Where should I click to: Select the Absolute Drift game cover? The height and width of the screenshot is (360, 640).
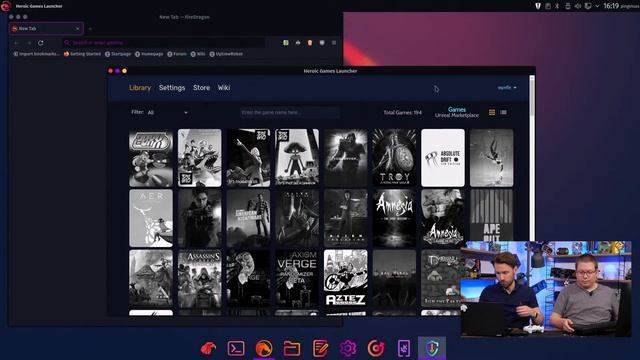[x=443, y=158]
